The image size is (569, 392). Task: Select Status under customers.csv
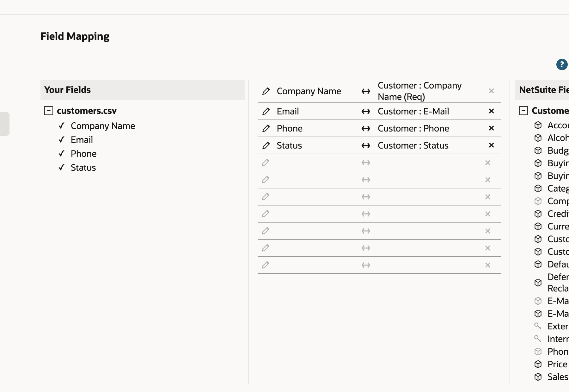(83, 168)
